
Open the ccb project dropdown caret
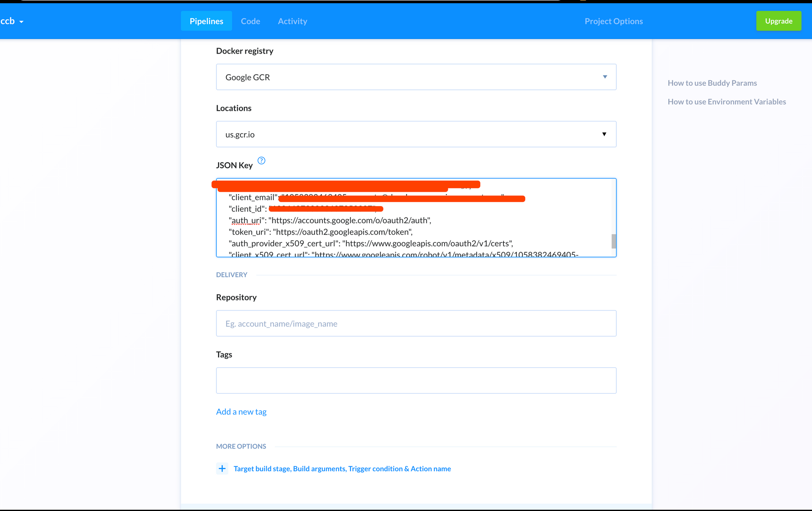22,22
